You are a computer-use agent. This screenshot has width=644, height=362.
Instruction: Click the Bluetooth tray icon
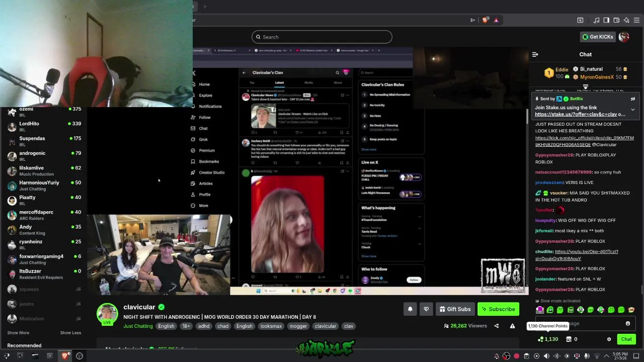[556, 356]
